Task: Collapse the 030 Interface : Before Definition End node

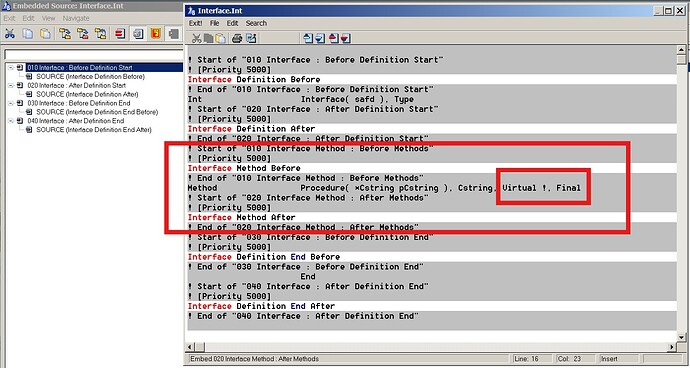Action: pos(11,103)
